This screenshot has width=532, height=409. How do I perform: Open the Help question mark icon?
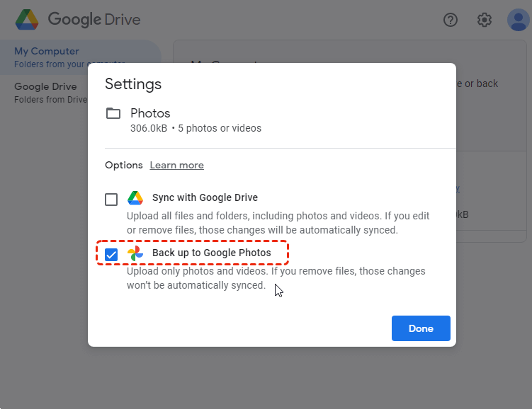coord(451,20)
